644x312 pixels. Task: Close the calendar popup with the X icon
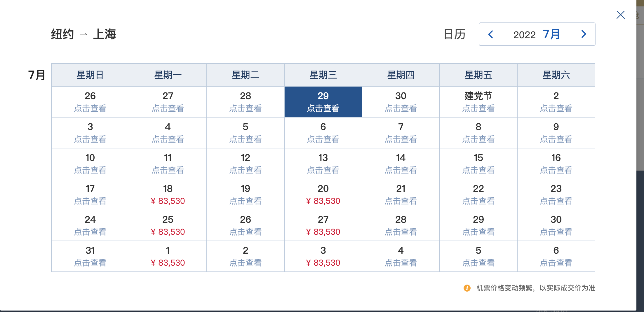coord(620,15)
